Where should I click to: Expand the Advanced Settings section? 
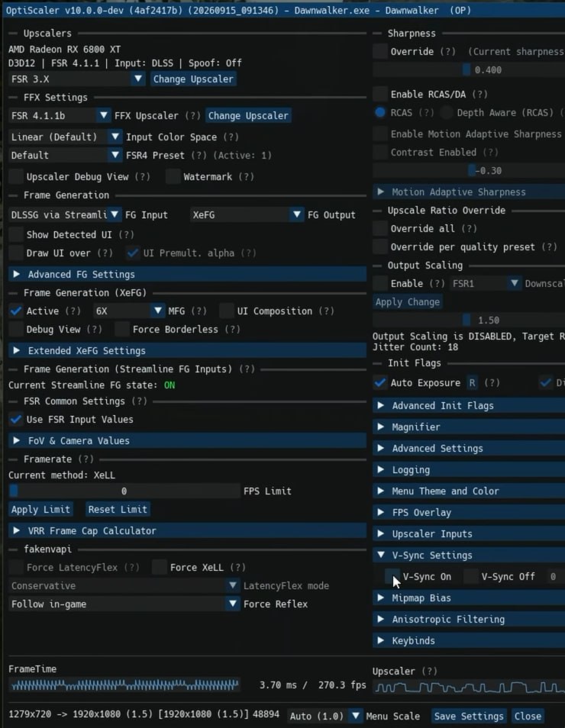469,448
